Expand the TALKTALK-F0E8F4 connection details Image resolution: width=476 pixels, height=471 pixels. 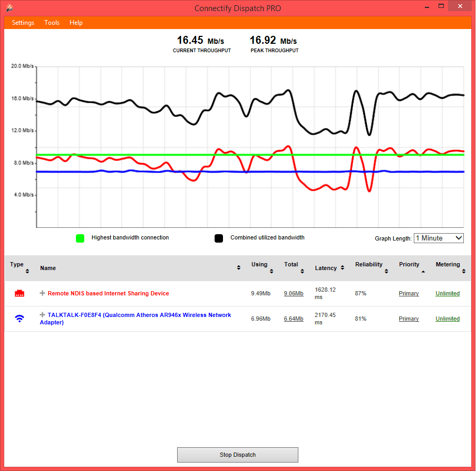click(43, 314)
